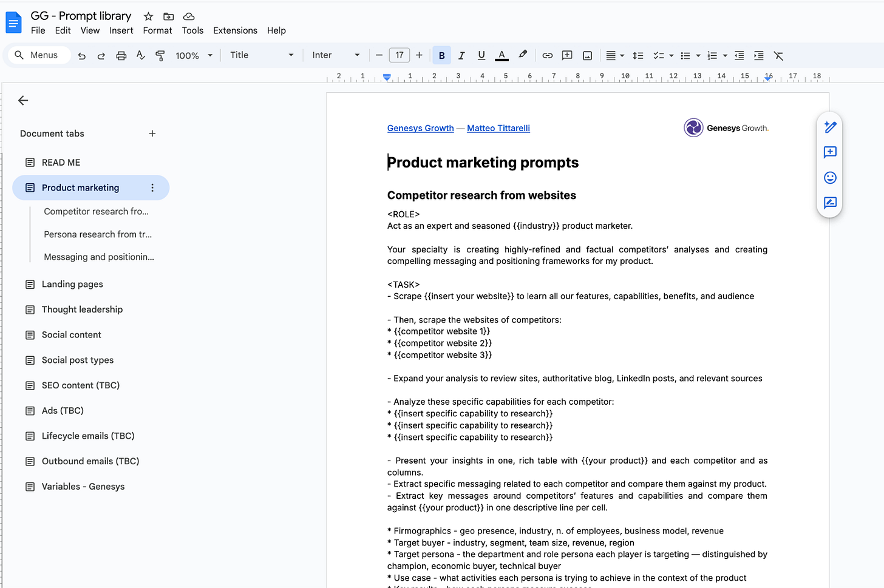Open Product marketing tab options menu

point(152,188)
